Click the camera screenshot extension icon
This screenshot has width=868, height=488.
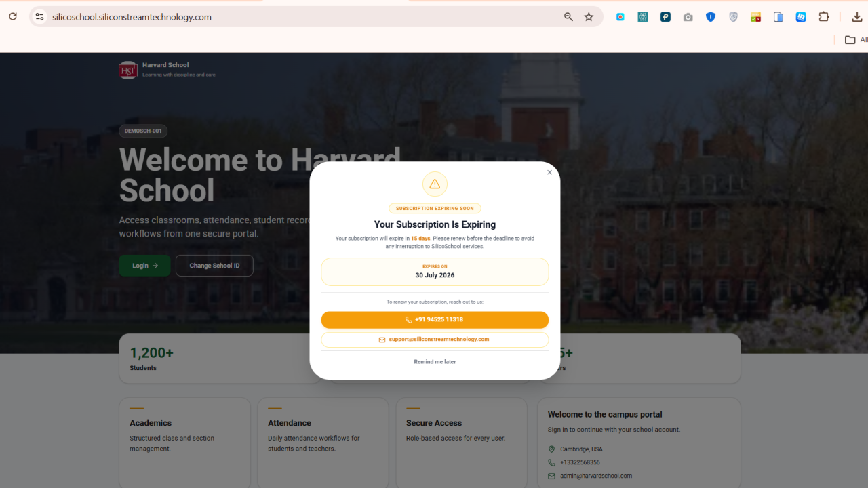[688, 17]
